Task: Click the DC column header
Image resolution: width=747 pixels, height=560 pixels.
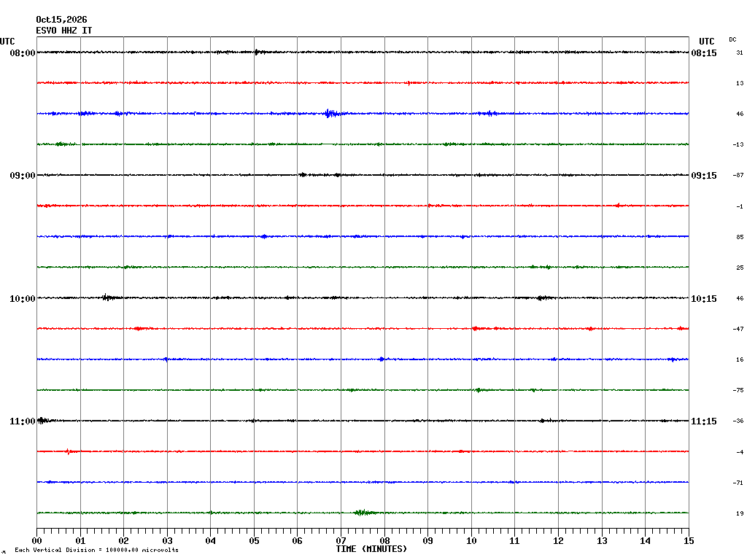Action: pos(732,39)
